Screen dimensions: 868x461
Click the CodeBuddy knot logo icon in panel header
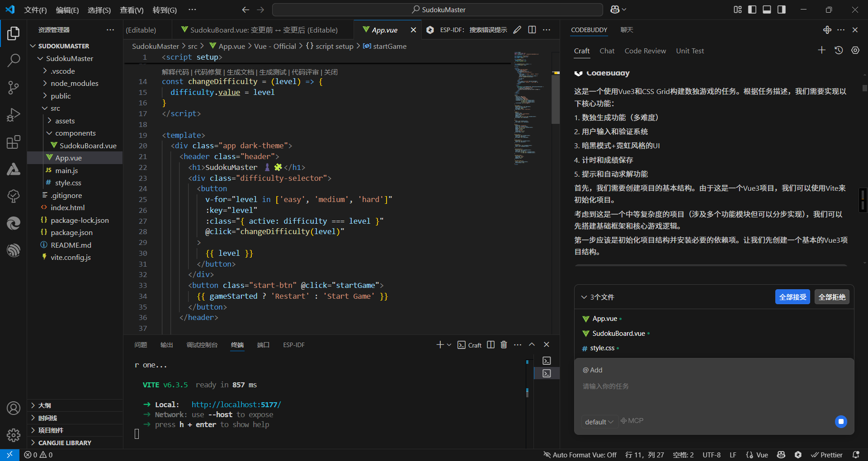(827, 30)
